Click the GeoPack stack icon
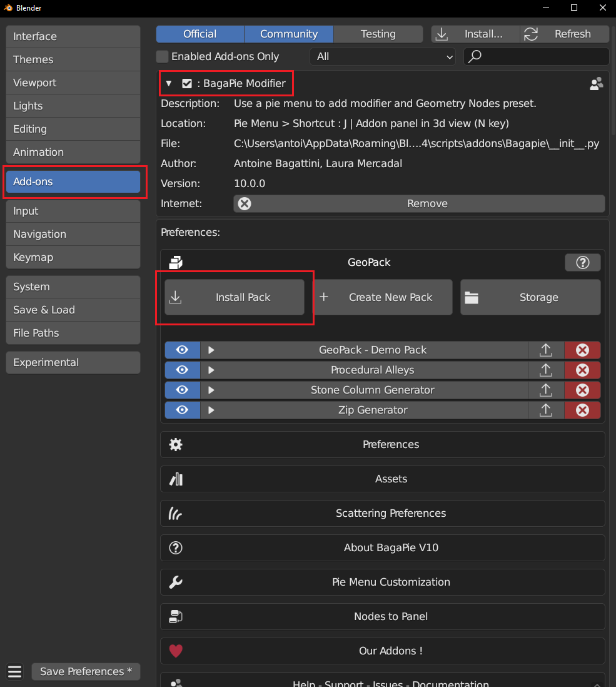 (x=176, y=262)
